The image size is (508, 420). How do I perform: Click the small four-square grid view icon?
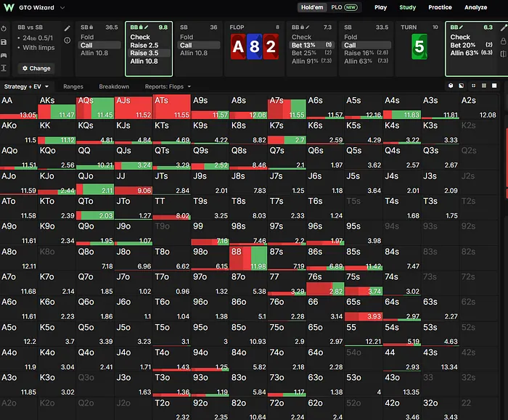[x=473, y=86]
